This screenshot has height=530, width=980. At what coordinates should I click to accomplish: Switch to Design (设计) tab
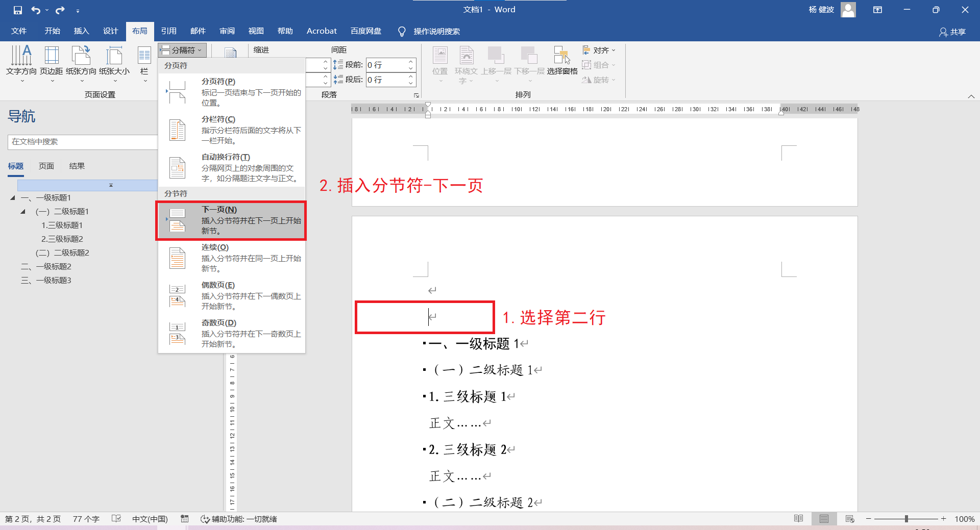point(110,31)
